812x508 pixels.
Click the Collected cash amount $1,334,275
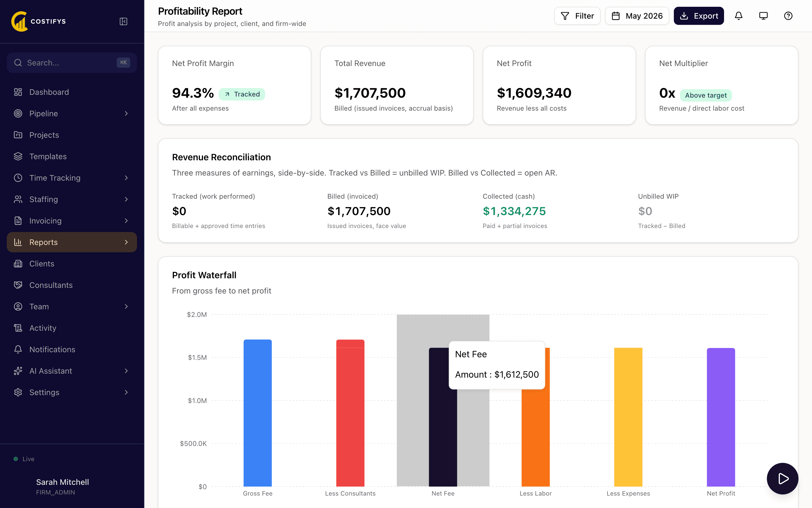[x=514, y=211]
